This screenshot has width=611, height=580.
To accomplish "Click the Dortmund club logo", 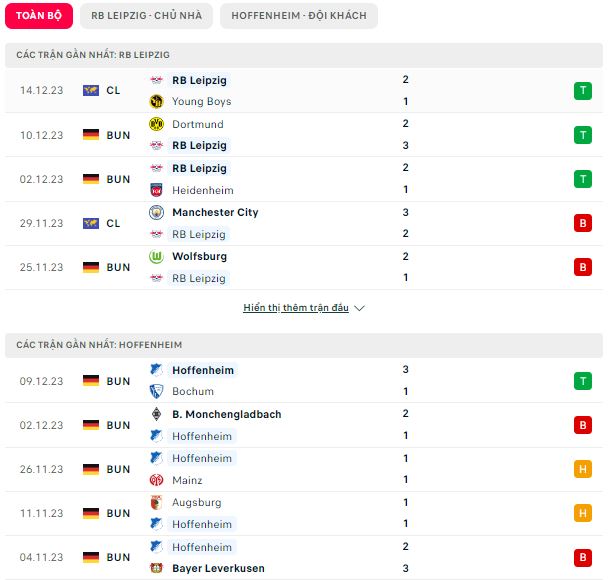I will coord(156,124).
